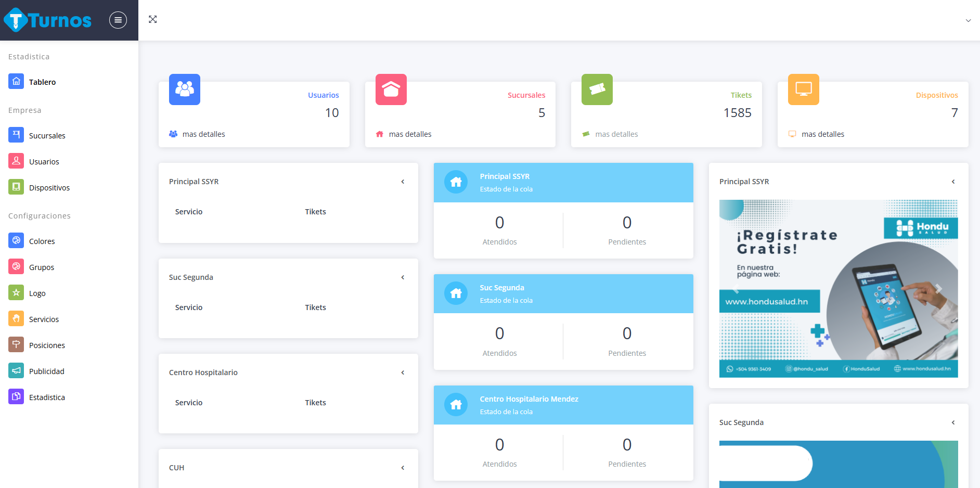
Task: Click the green Tikets card icon
Action: tap(597, 89)
